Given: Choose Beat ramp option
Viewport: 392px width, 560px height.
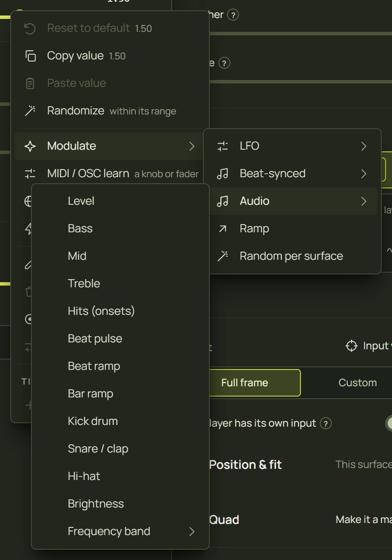Looking at the screenshot, I should click(x=120, y=366).
